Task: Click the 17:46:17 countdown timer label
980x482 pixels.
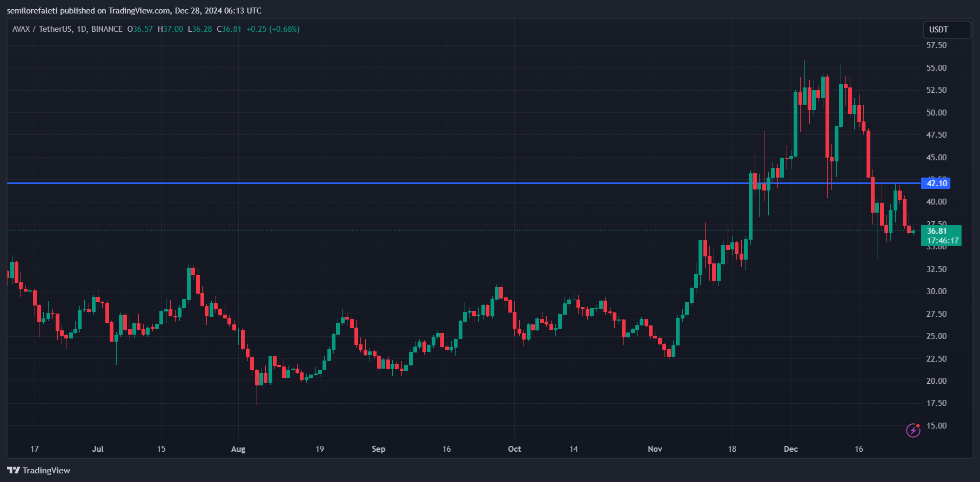Action: 943,241
